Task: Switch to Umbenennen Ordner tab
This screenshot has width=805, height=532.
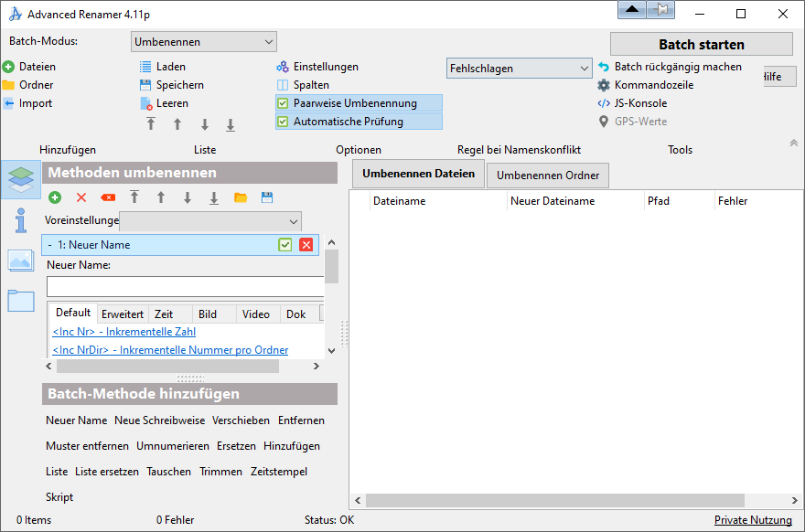Action: click(547, 175)
